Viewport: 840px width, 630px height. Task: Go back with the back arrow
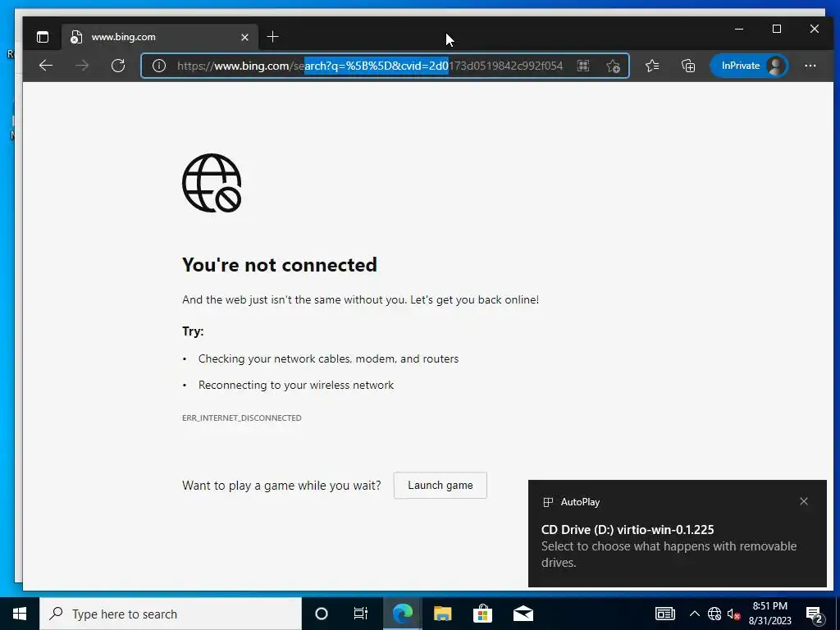point(46,66)
